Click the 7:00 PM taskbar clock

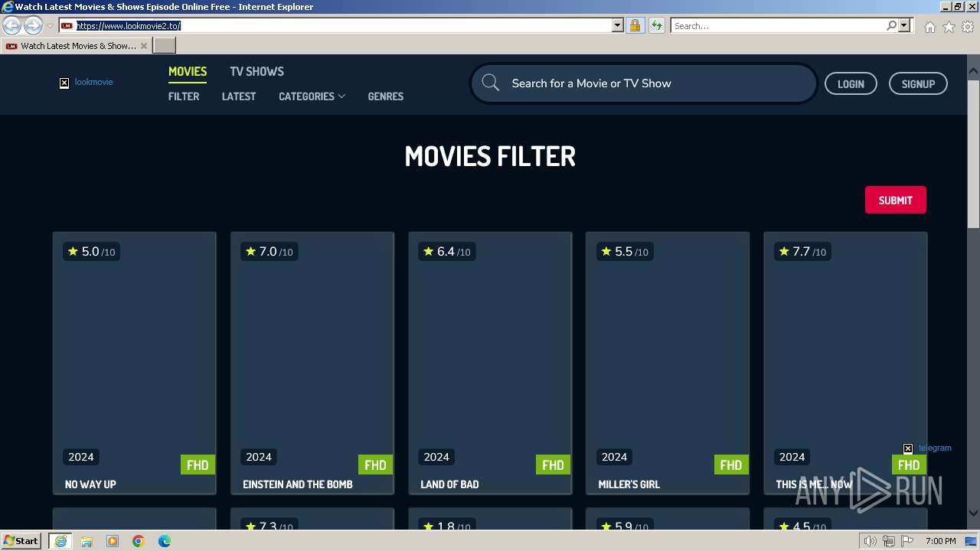940,541
